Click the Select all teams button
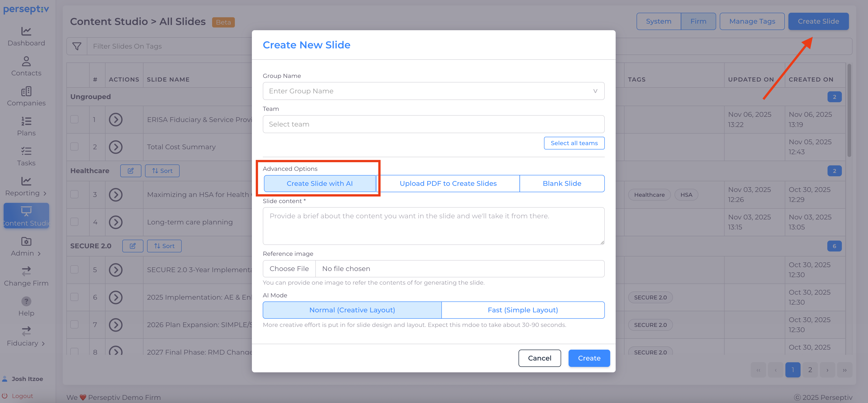Image resolution: width=868 pixels, height=403 pixels. (574, 143)
